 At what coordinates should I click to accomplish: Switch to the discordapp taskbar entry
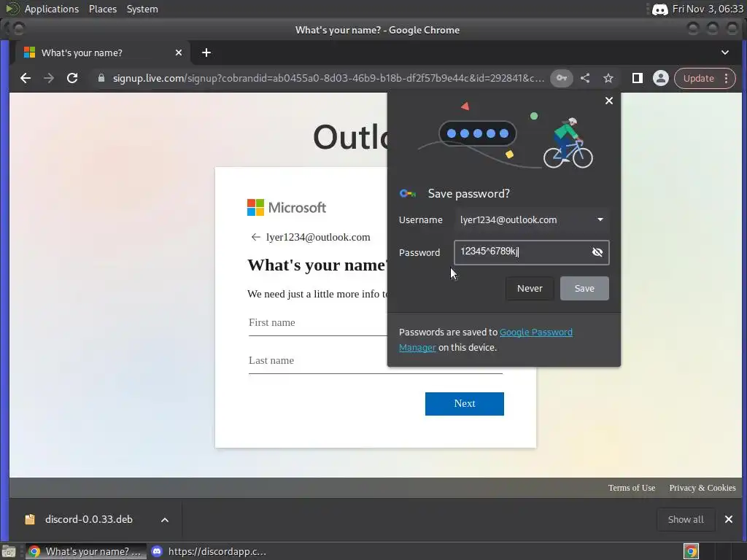[x=208, y=551]
